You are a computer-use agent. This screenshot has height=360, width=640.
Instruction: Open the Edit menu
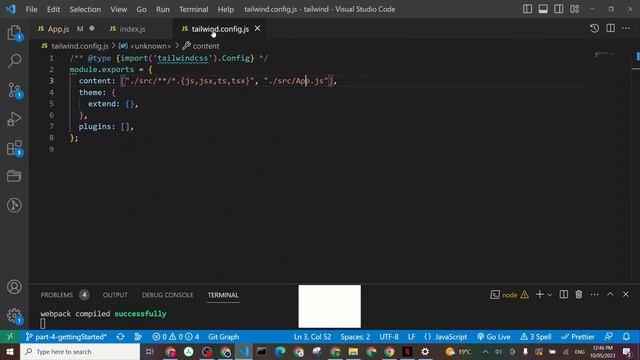[53, 9]
